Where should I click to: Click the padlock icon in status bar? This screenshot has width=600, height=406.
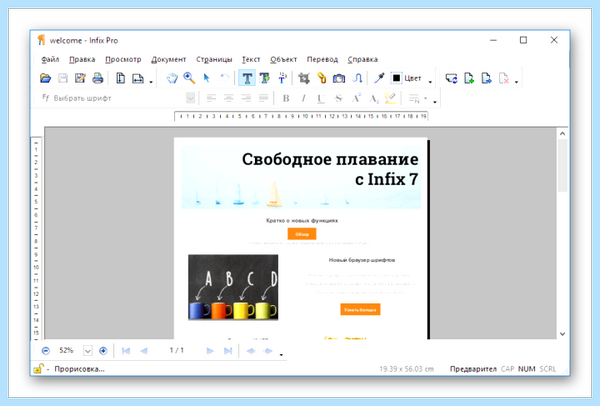coord(38,369)
